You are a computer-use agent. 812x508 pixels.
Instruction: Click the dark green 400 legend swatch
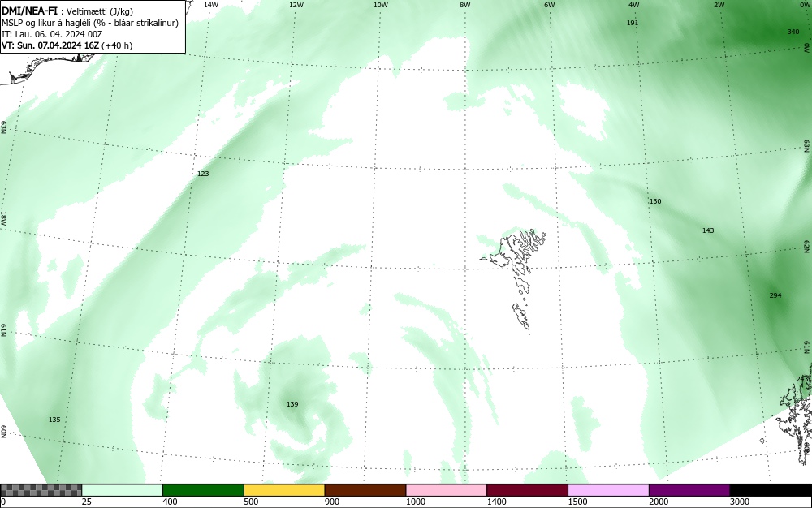203,490
